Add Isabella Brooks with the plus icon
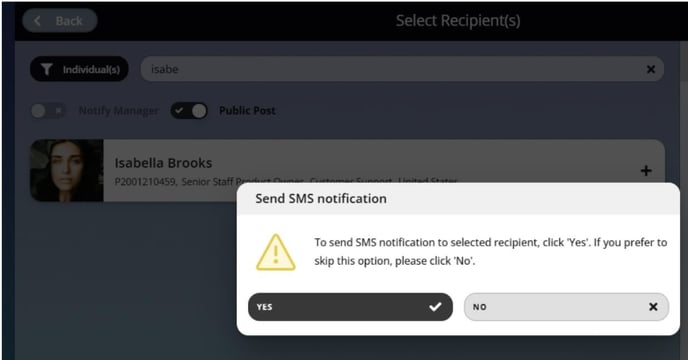This screenshot has height=360, width=688. click(646, 170)
